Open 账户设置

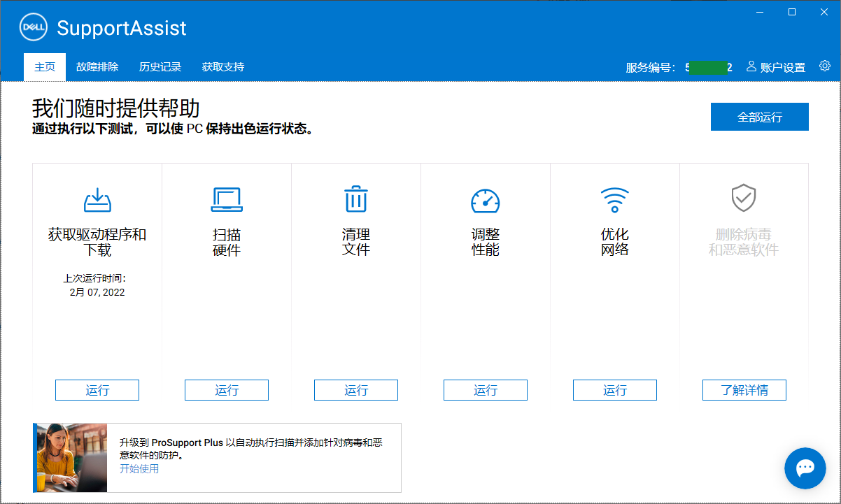pos(783,68)
